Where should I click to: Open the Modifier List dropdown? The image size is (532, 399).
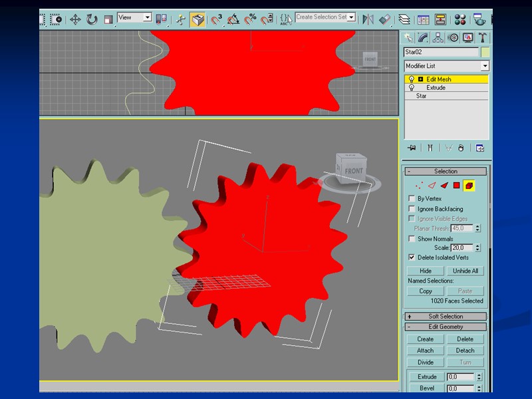485,66
